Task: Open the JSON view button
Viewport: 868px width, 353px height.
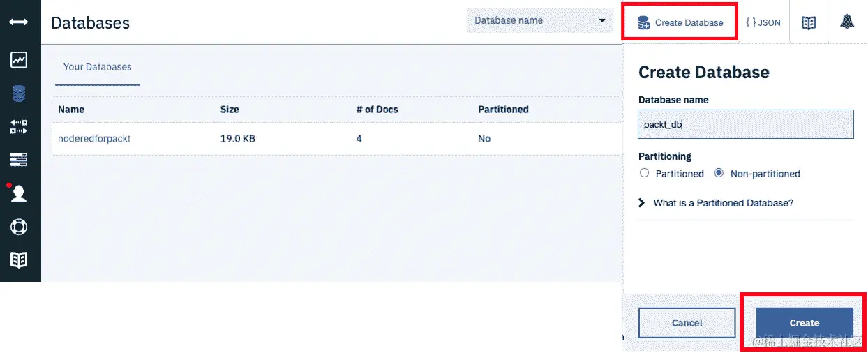Action: (763, 22)
